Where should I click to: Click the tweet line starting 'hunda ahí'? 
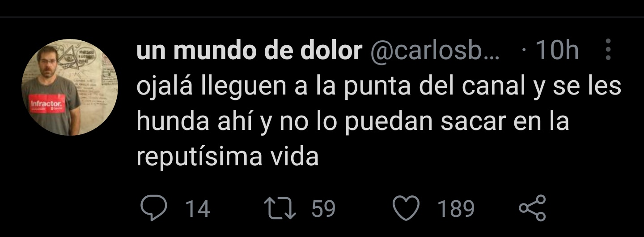pyautogui.click(x=352, y=122)
